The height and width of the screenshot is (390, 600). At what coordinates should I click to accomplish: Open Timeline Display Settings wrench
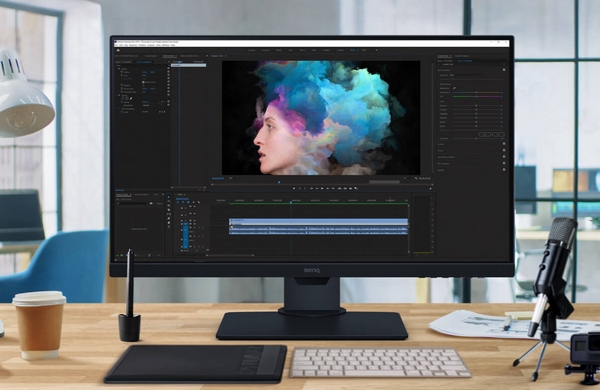199,202
